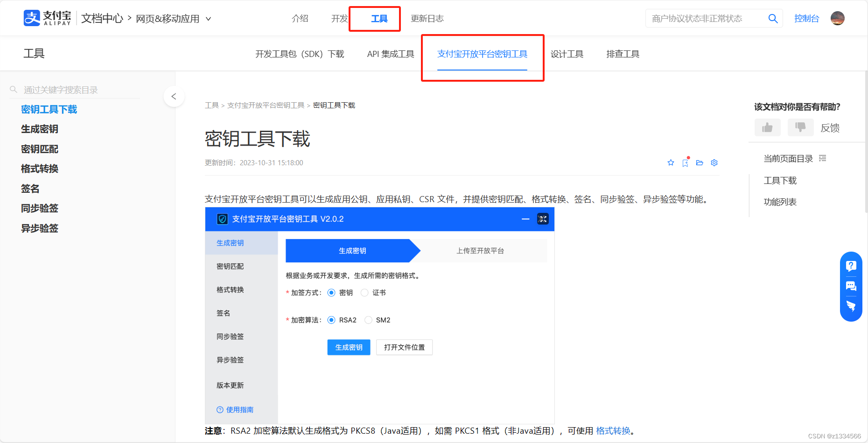Screen dimensions: 868x443
Task: Choose the RSA2 encryption algorithm radio
Action: (331, 320)
